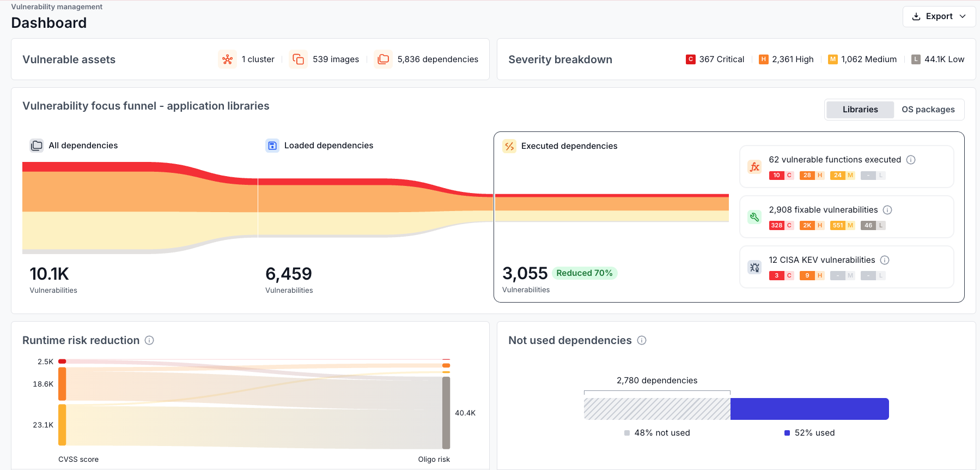The width and height of the screenshot is (980, 470).
Task: Click the 328 critical fixable vulnerabilities badge
Action: [x=781, y=225]
